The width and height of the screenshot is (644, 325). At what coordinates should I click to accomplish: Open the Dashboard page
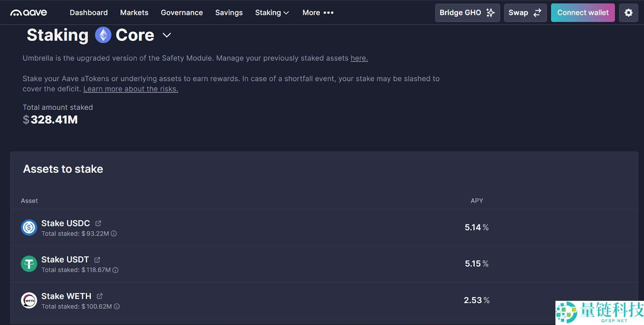[x=89, y=12]
